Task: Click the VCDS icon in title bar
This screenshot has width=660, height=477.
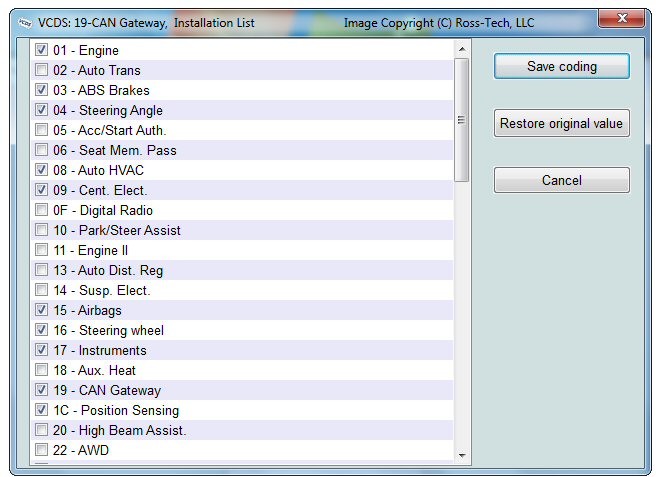Action: pyautogui.click(x=25, y=23)
